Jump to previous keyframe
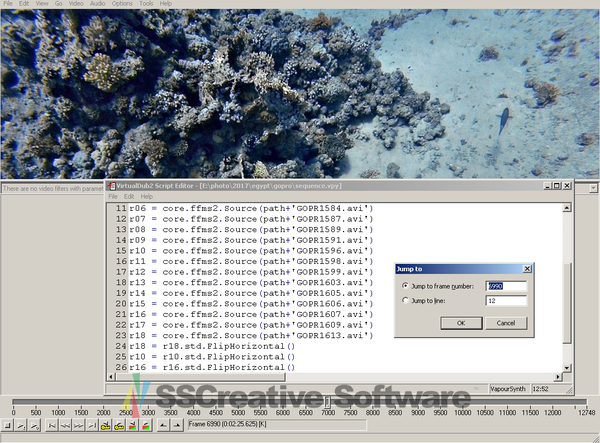The image size is (600, 443). pyautogui.click(x=106, y=425)
